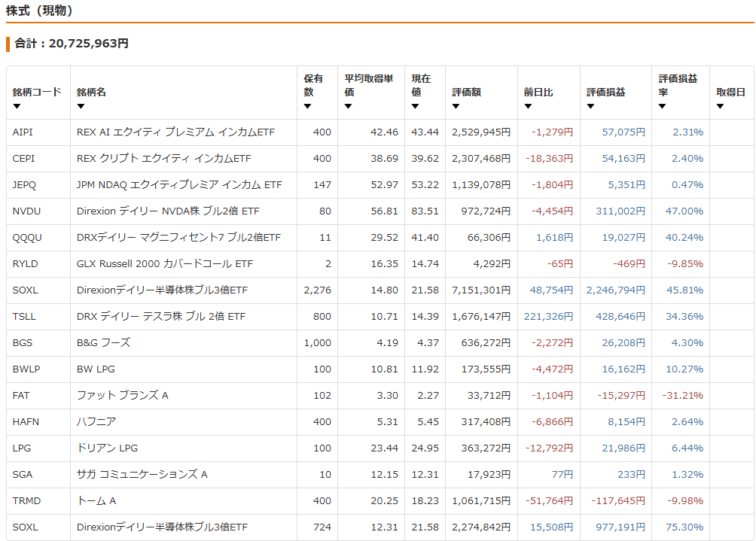
Task: Click name Direxion デイリー NVDA株 ブル2倍 ETF
Action: coord(168,211)
